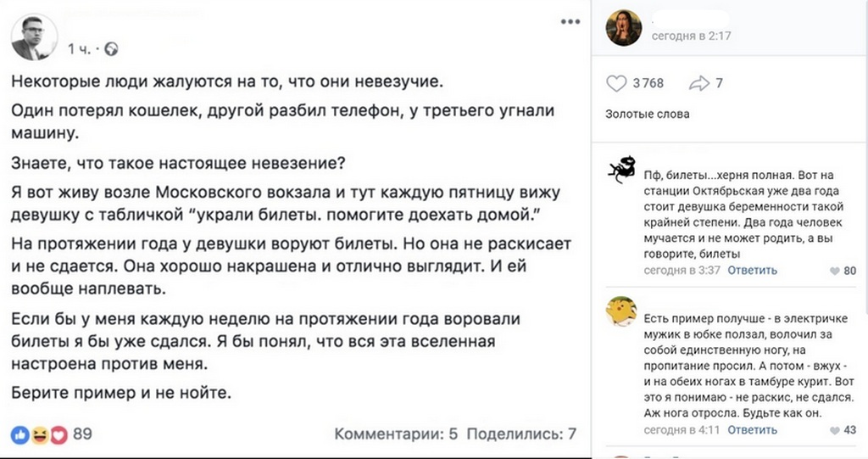The width and height of the screenshot is (868, 459).
Task: Click the red heart reaction icon
Action: coord(58,434)
